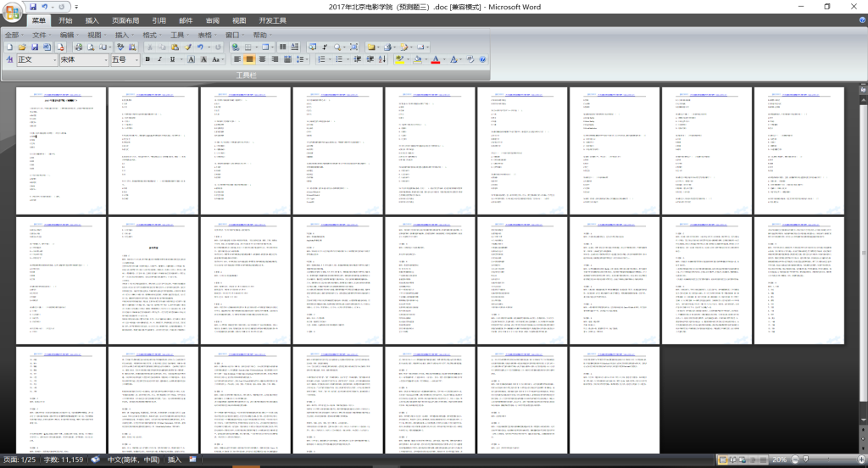Click the Open folder icon

pos(20,47)
